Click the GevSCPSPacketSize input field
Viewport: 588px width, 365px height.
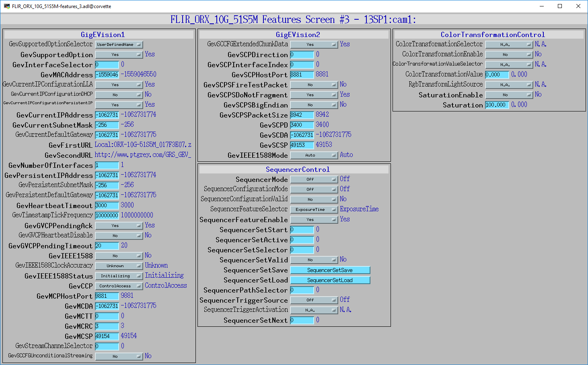[302, 115]
